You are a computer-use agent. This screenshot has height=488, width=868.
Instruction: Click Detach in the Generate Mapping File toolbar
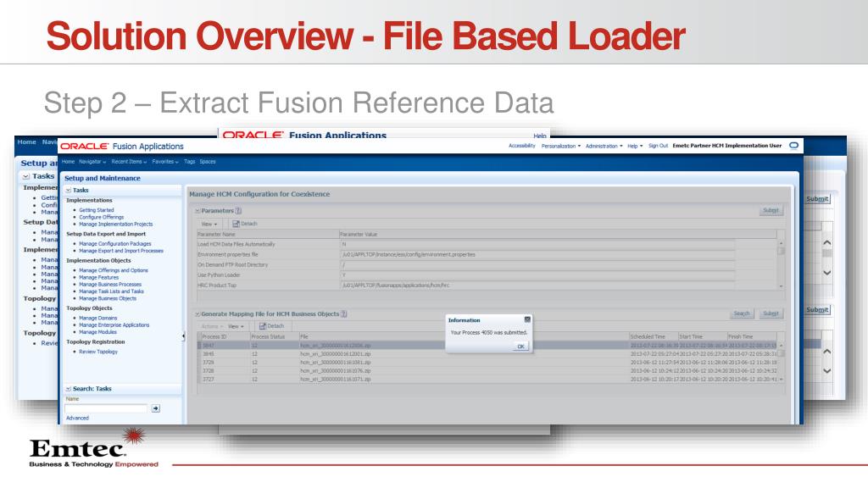click(x=271, y=326)
